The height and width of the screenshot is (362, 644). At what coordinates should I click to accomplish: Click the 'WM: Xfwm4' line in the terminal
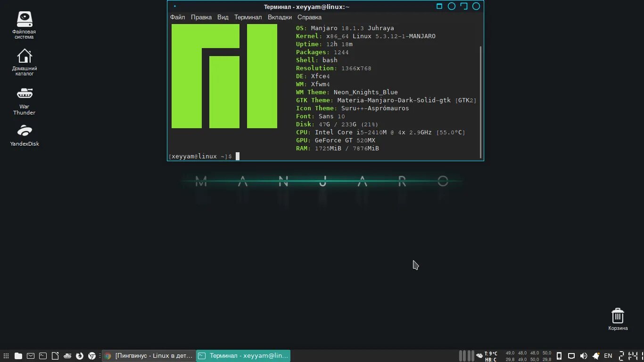(x=313, y=84)
